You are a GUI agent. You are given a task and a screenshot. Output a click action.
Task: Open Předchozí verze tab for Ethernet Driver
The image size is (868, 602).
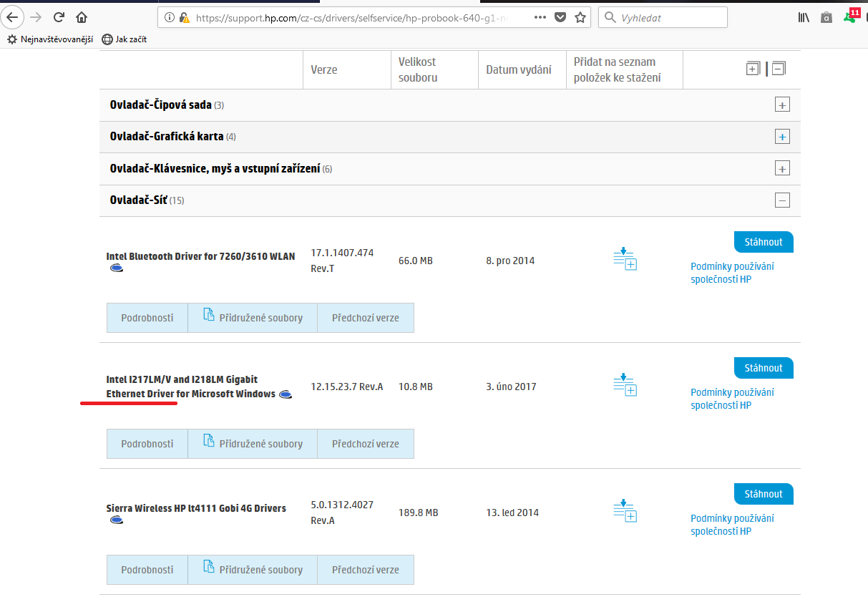click(x=365, y=444)
